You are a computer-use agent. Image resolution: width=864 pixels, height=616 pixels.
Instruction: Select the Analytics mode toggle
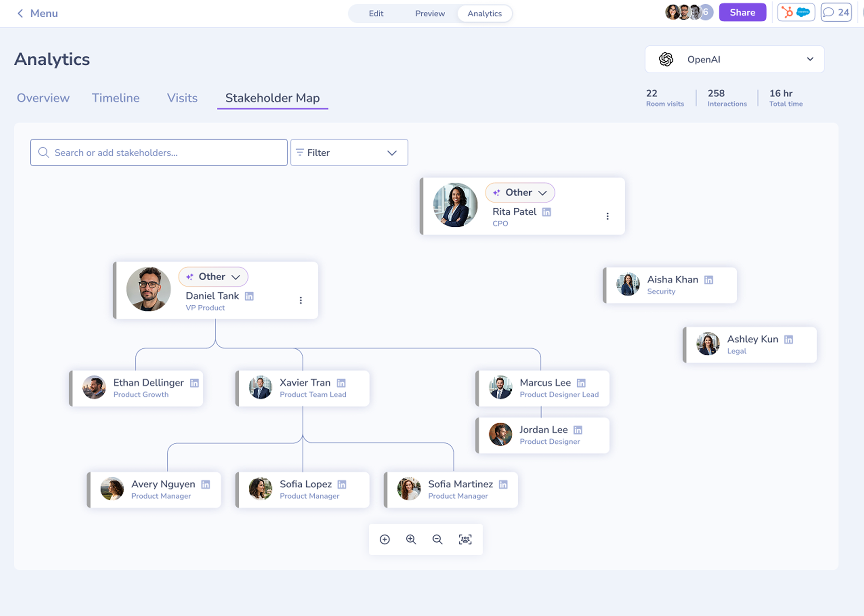484,13
